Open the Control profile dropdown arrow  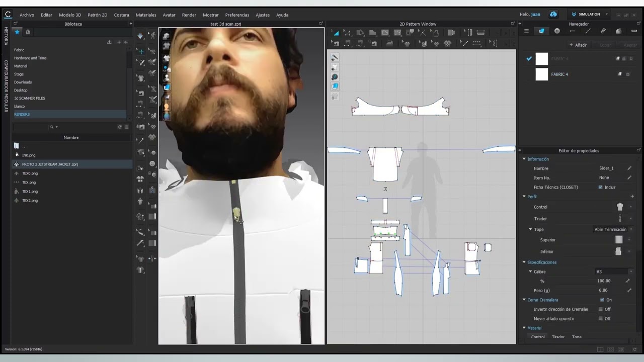(630, 207)
